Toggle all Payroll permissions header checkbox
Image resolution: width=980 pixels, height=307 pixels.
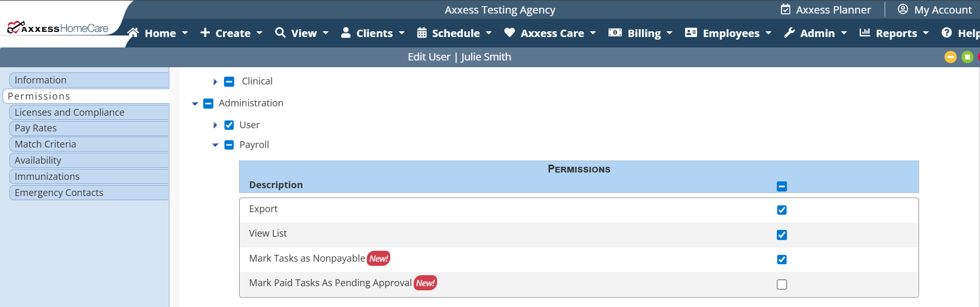pyautogui.click(x=781, y=187)
